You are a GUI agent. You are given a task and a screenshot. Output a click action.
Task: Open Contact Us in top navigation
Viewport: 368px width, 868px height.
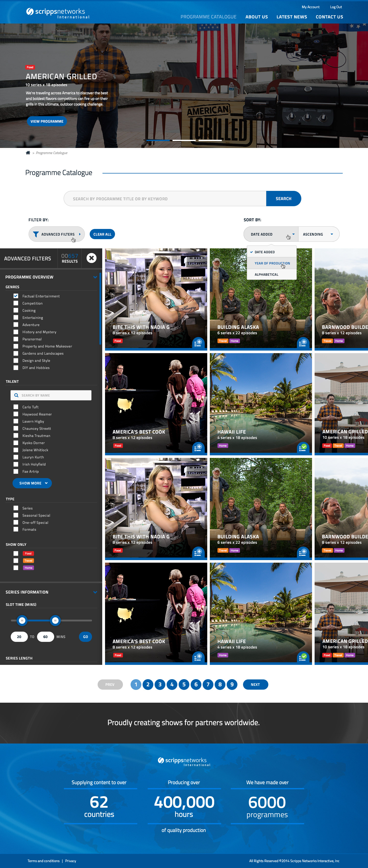point(329,17)
